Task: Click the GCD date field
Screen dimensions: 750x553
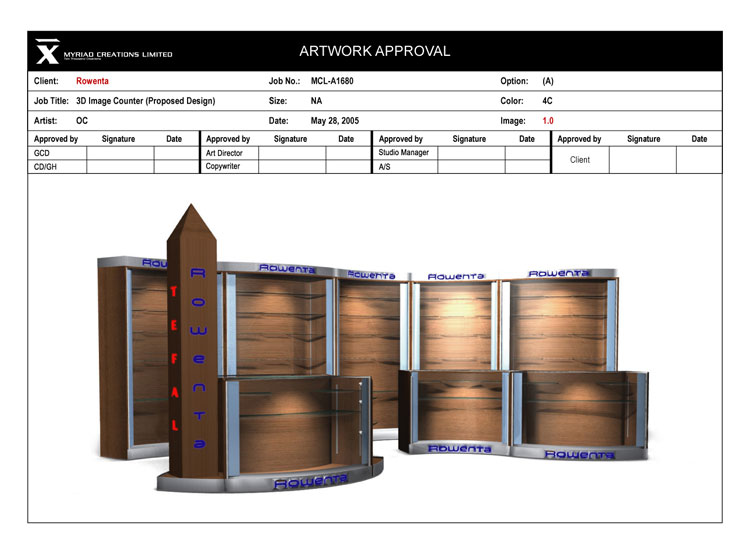Action: [x=176, y=153]
